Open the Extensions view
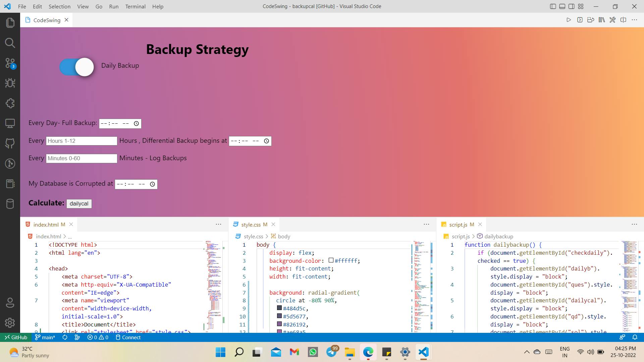 point(10,103)
